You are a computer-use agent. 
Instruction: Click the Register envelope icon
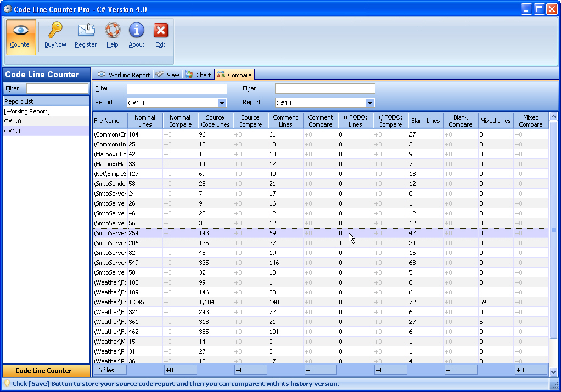86,30
